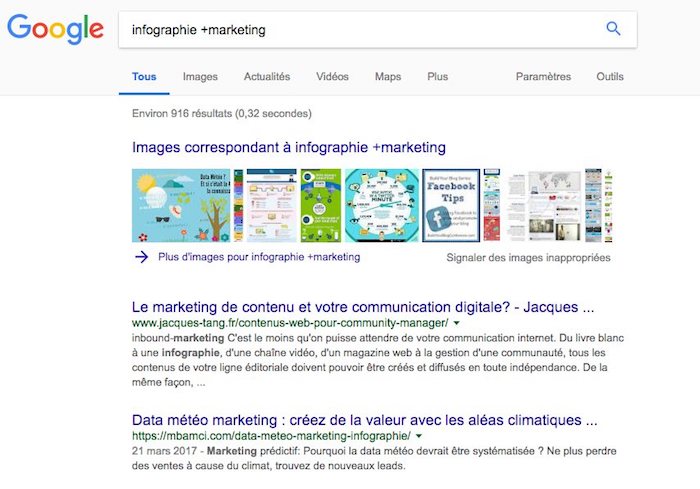Expand dropdown arrow next to jacques-tang.fr URL
Screen dimensions: 700x489
tap(456, 323)
